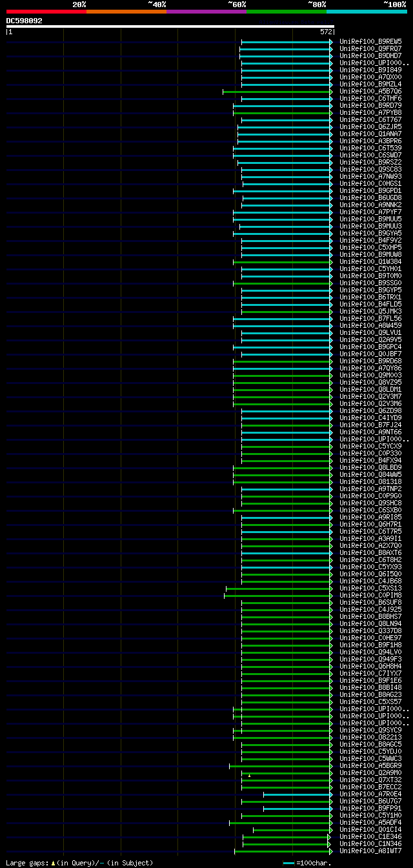Open hit UniRef100_O81318
Screen dimensions: 413x868
pyautogui.click(x=370, y=481)
